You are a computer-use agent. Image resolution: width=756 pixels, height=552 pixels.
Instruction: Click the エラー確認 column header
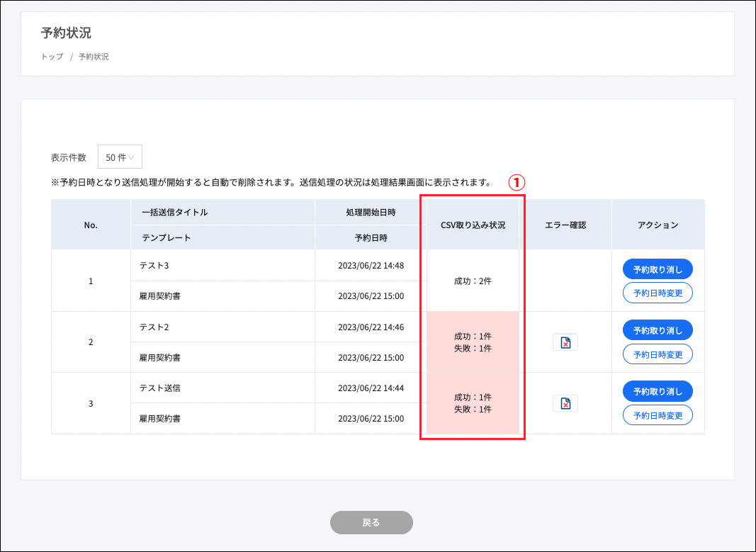[x=565, y=225]
